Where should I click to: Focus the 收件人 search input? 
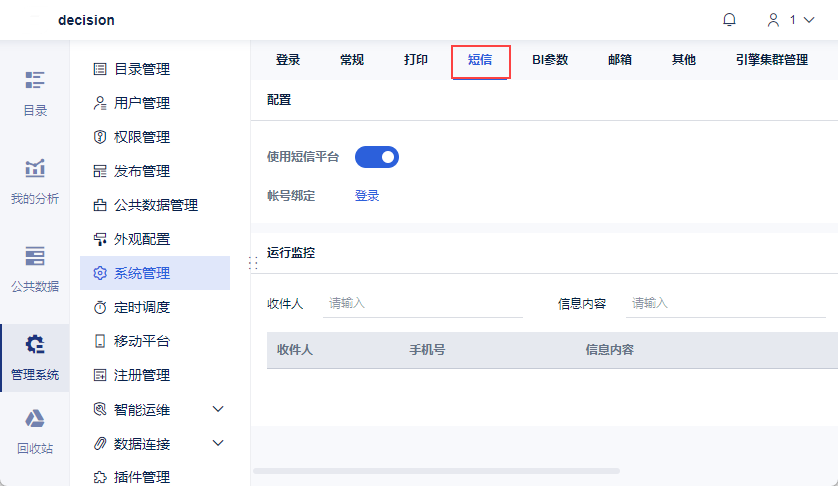click(423, 304)
